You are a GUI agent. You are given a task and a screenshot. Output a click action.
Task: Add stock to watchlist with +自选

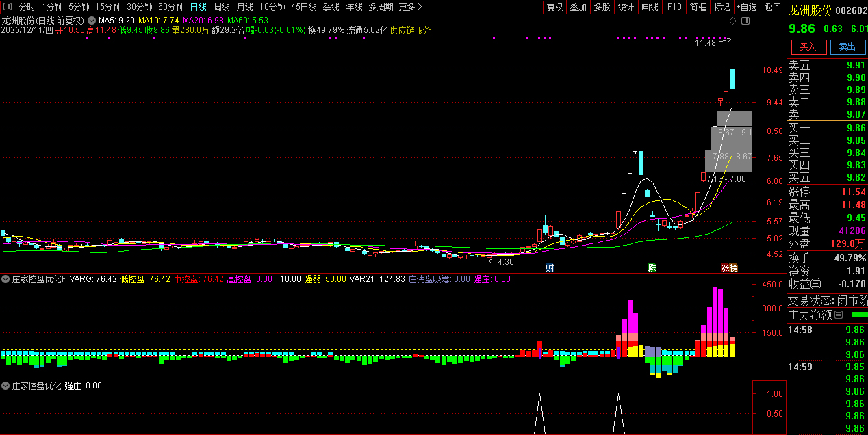point(747,7)
